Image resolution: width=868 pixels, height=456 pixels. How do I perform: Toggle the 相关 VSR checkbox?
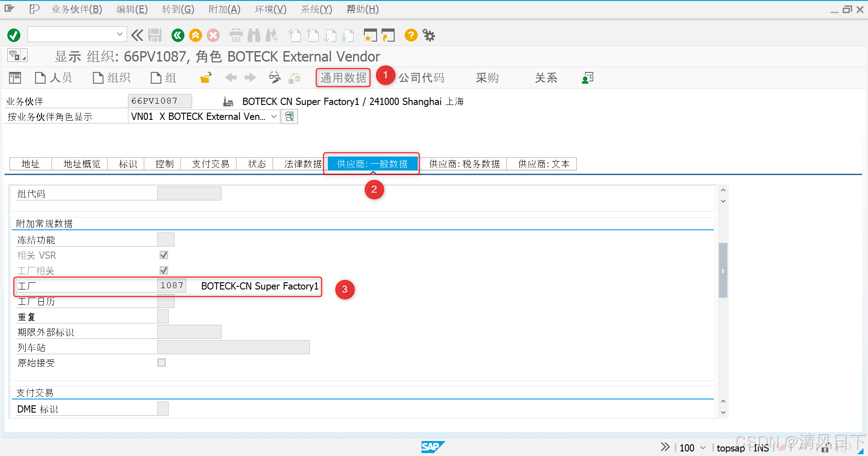click(164, 255)
